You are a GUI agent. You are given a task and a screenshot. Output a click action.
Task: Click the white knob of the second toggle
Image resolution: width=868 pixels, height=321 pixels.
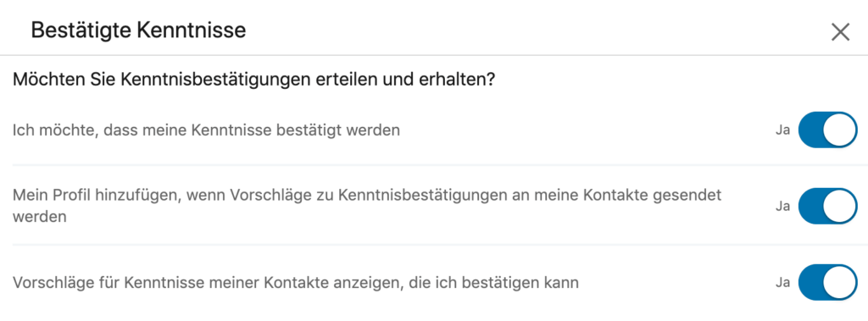839,206
